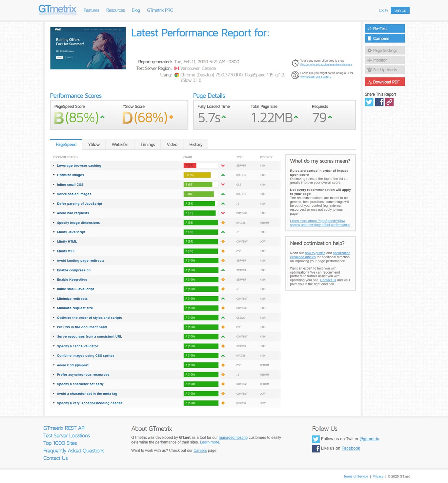Expand Minify CSS recommendation
The width and height of the screenshot is (448, 483).
66,251
